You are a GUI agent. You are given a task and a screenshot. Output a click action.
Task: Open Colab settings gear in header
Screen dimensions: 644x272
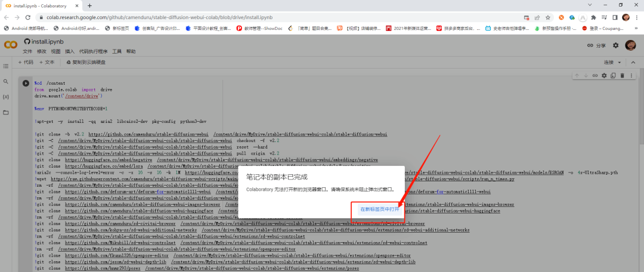point(615,45)
